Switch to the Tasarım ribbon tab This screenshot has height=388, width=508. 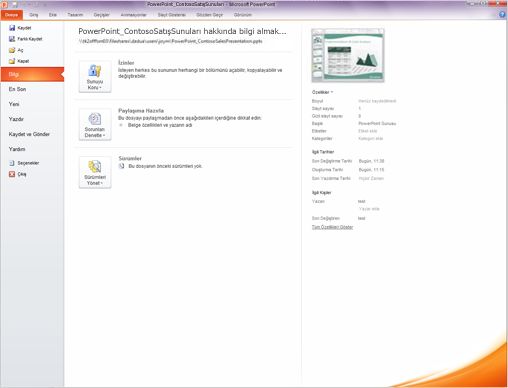point(75,15)
